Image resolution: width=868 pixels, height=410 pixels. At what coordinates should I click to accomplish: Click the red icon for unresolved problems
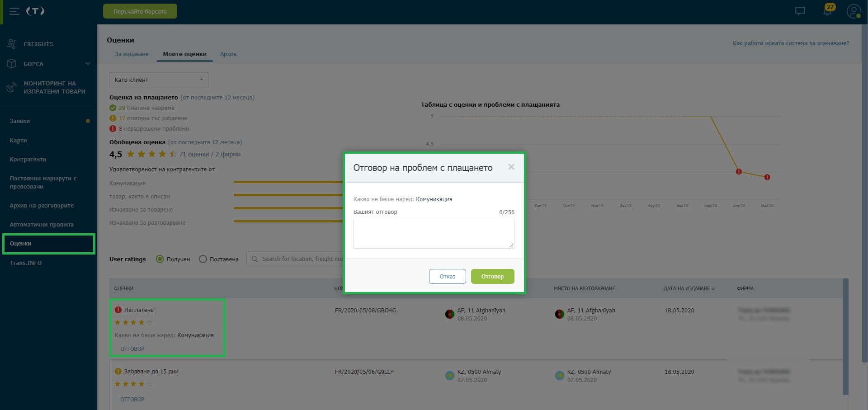pos(113,129)
